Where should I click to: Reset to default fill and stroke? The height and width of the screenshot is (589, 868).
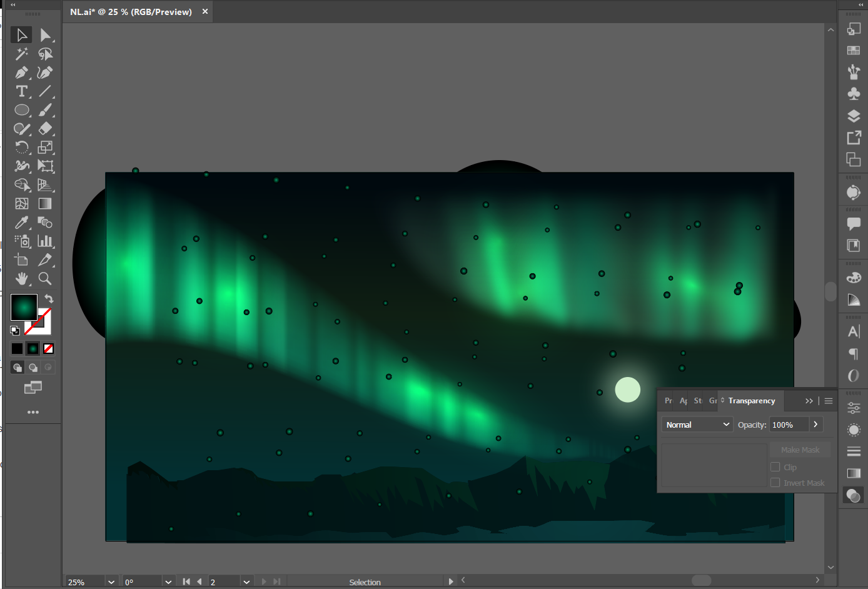pyautogui.click(x=14, y=330)
